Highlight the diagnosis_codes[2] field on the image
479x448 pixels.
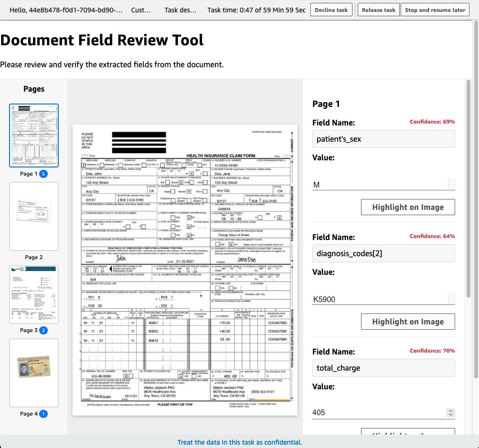[408, 322]
